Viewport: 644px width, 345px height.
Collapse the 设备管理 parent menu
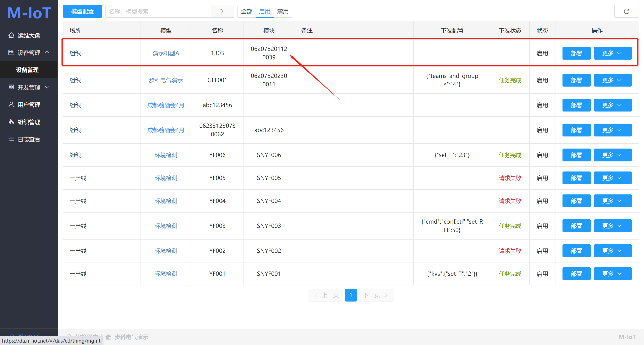tap(29, 53)
